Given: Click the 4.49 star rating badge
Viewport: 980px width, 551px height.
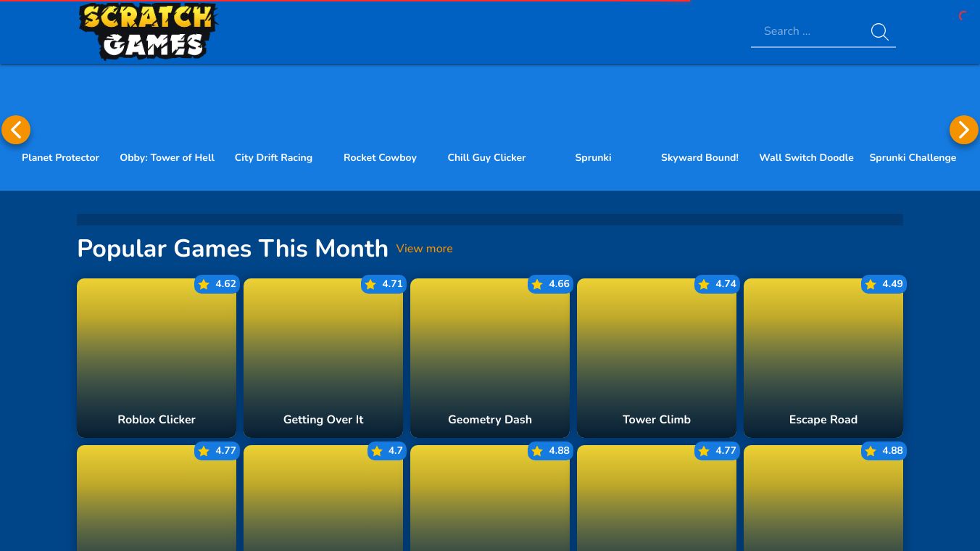Looking at the screenshot, I should pos(884,284).
